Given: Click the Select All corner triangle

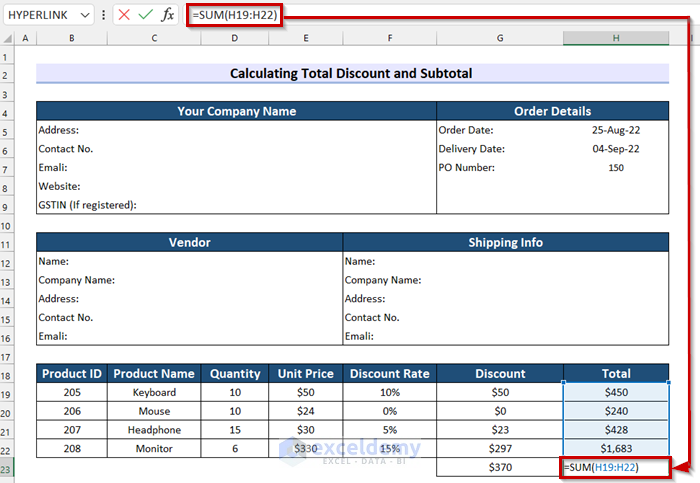Looking at the screenshot, I should tap(8, 38).
